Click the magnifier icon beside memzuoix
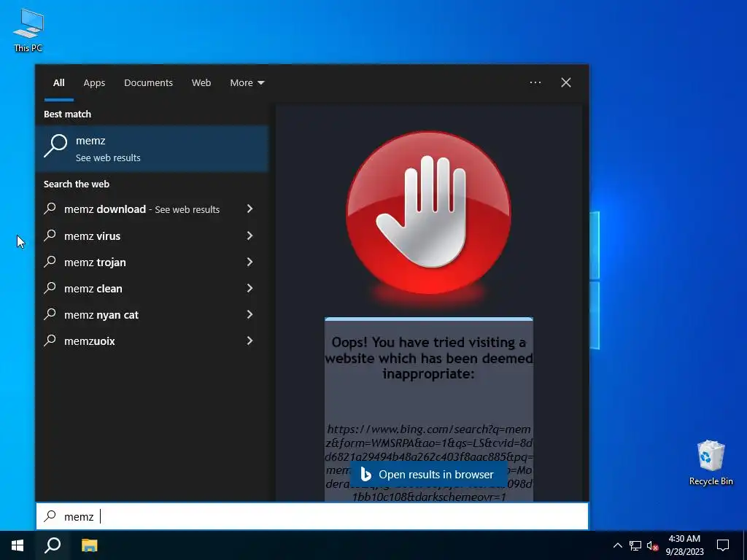Image resolution: width=747 pixels, height=560 pixels. tap(50, 340)
